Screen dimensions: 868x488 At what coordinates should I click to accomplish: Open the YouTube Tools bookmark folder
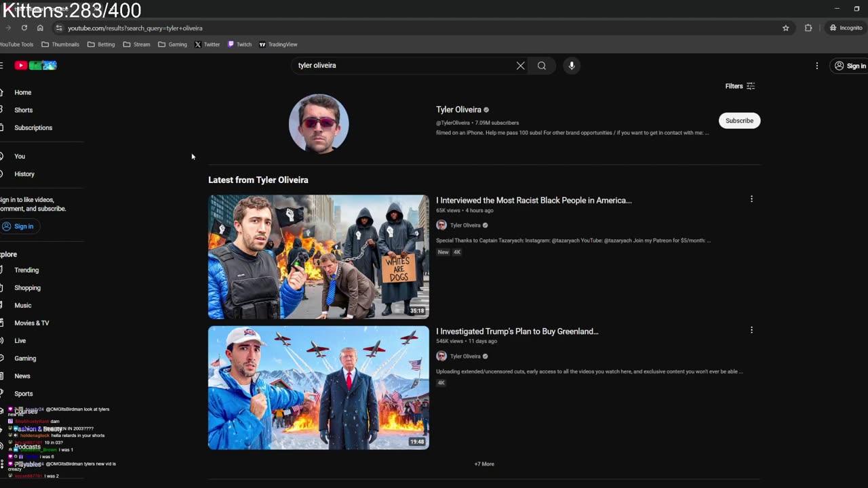[x=16, y=44]
